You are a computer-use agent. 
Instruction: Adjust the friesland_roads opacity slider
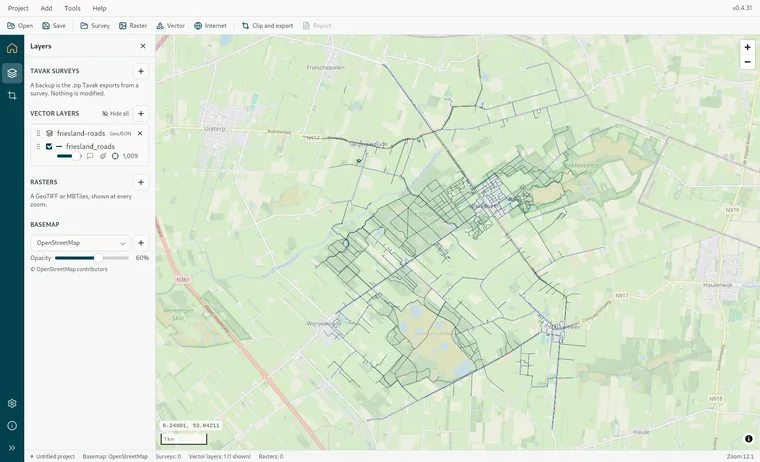click(69, 156)
